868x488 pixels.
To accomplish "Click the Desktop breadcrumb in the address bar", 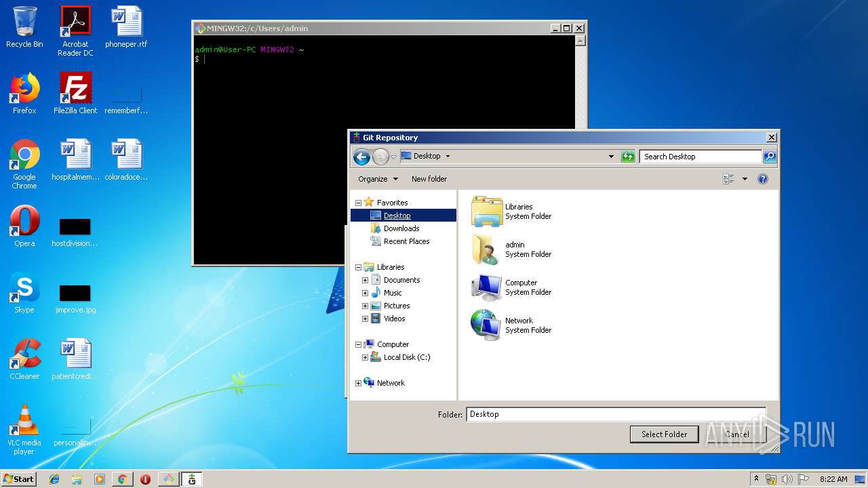I will [427, 156].
